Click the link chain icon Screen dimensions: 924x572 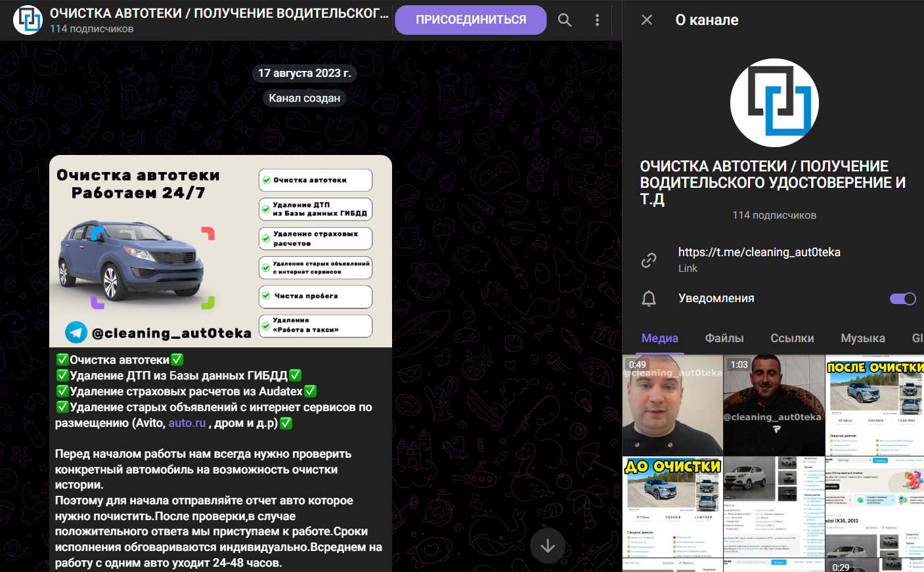pos(649,260)
